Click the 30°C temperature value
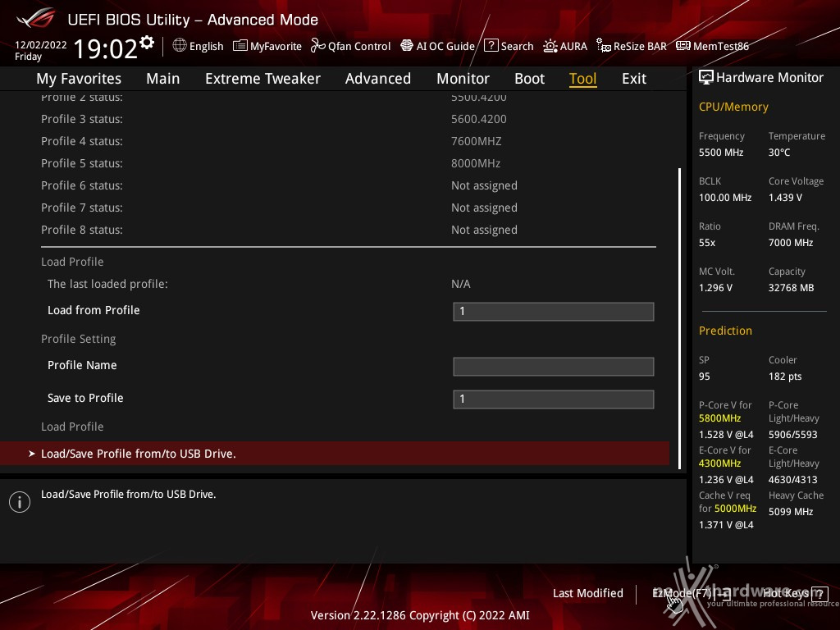840x630 pixels. 779,153
